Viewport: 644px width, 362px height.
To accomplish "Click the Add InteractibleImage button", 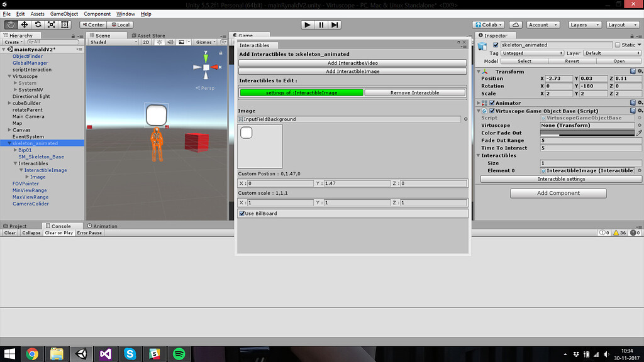I will click(x=352, y=71).
